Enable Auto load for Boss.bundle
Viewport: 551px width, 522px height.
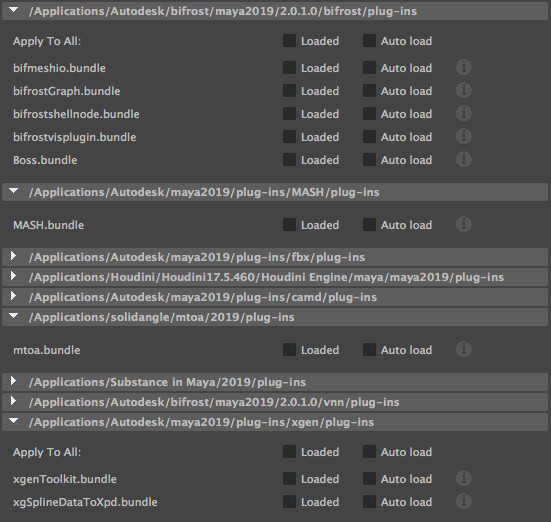[369, 160]
